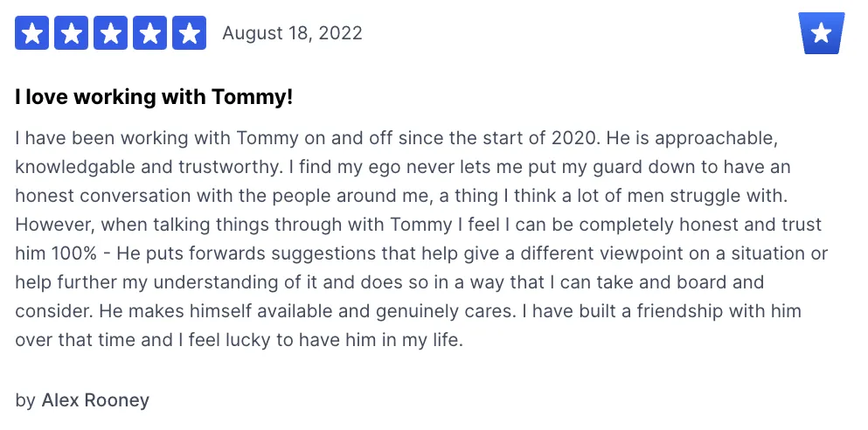Click the word 'friendship' in the review body
This screenshot has height=430, width=868.
coord(671,311)
